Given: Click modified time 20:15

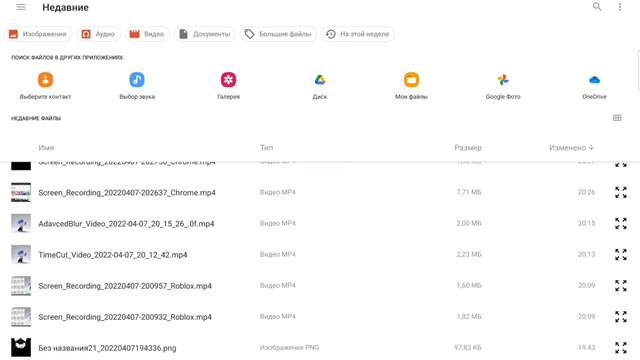Looking at the screenshot, I should tap(587, 223).
